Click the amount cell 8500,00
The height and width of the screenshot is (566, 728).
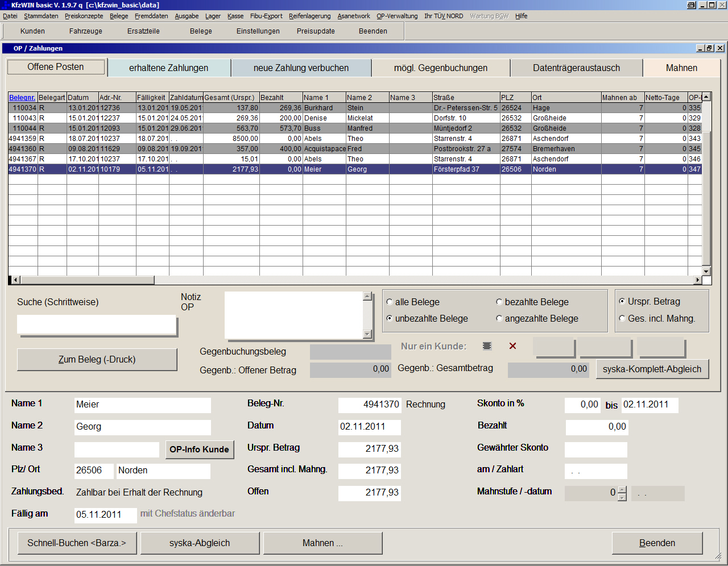pyautogui.click(x=231, y=139)
